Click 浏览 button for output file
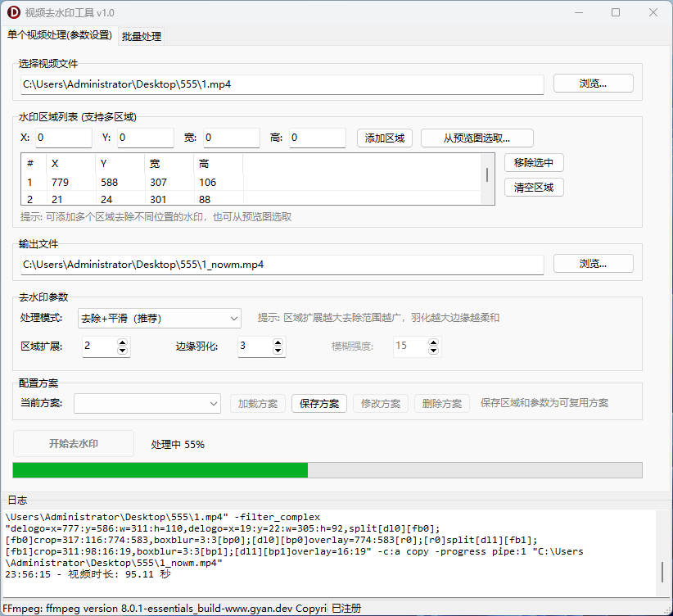The image size is (673, 616). (x=593, y=264)
